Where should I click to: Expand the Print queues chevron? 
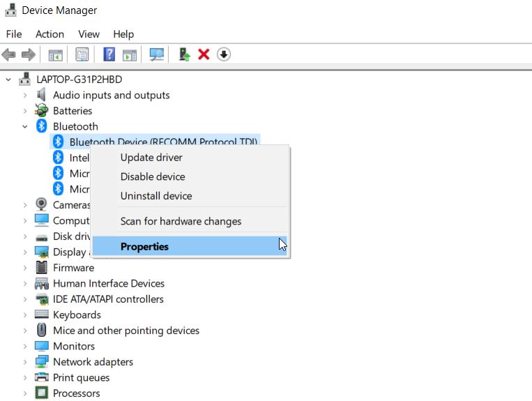pyautogui.click(x=25, y=377)
